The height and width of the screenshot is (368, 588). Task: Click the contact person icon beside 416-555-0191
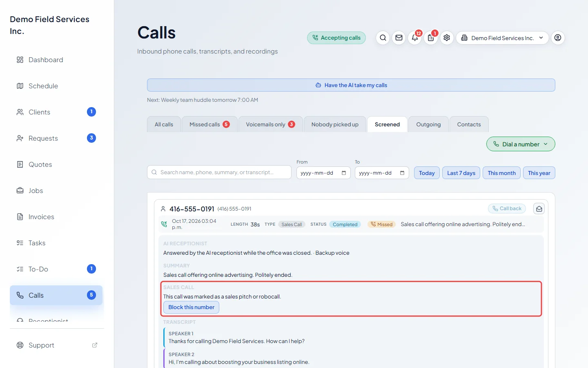pyautogui.click(x=163, y=209)
